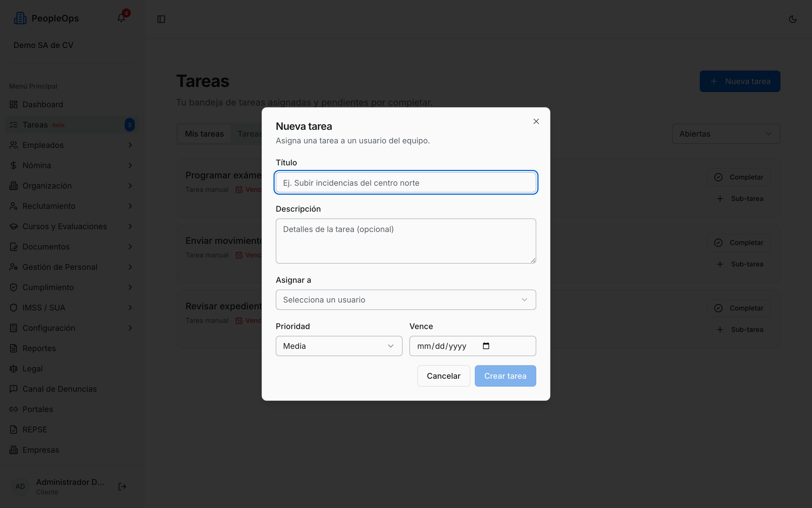Click the IMSS / SUA shield icon
The width and height of the screenshot is (812, 508).
pyautogui.click(x=14, y=308)
